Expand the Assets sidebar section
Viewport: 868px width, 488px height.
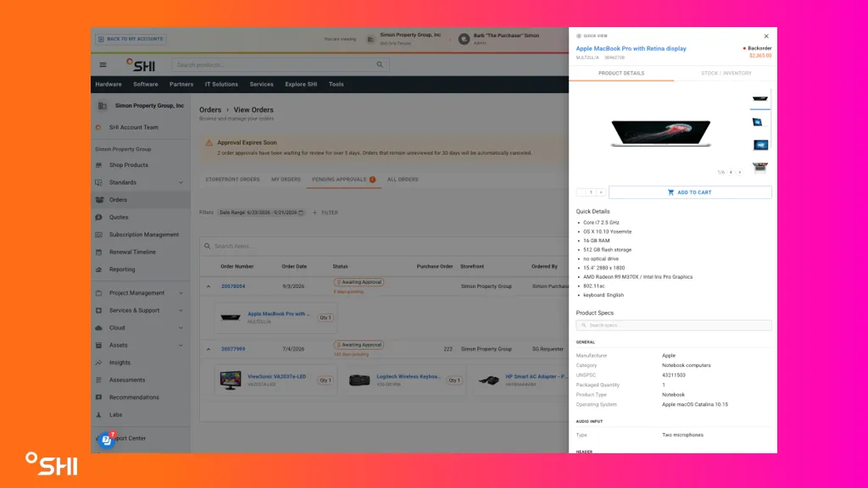[x=181, y=346]
